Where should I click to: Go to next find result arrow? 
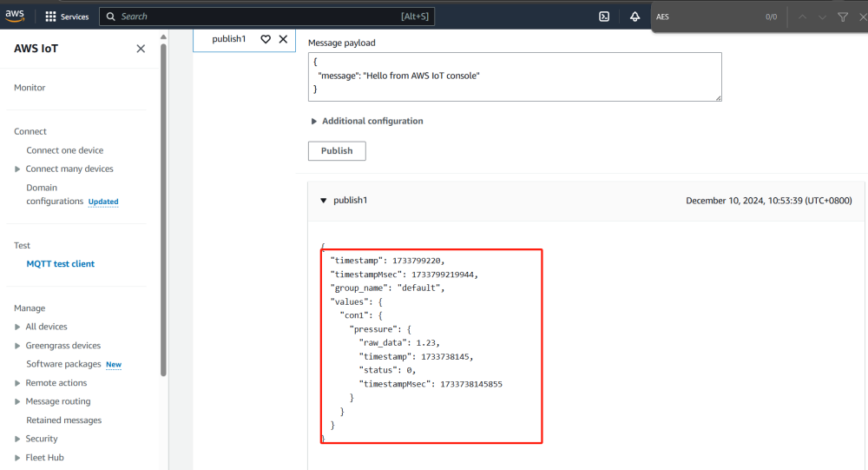coord(823,17)
